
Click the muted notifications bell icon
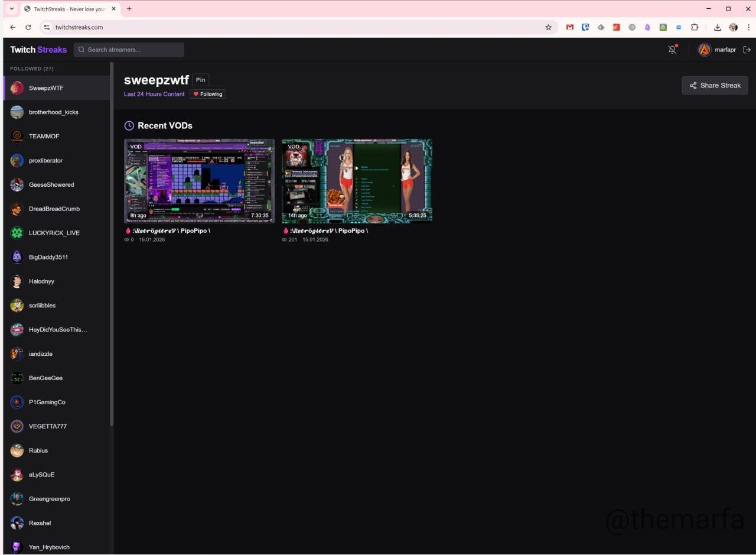coord(672,50)
